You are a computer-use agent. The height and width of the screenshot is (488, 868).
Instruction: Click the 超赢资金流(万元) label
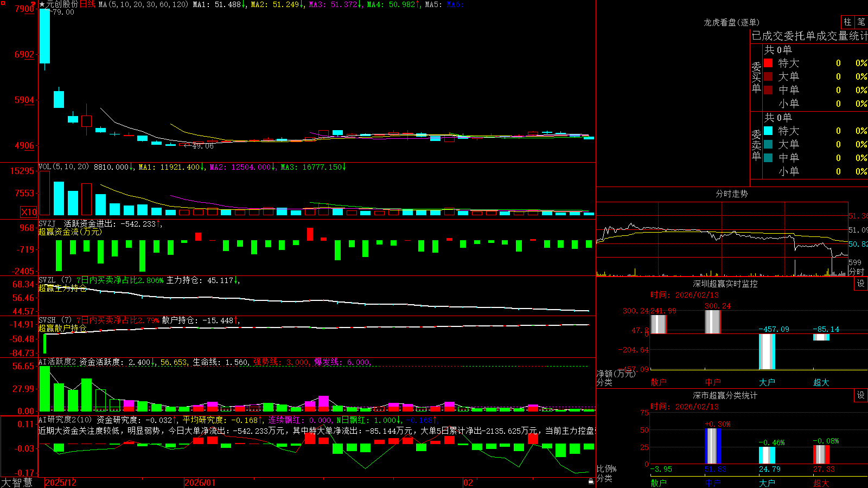tap(70, 232)
